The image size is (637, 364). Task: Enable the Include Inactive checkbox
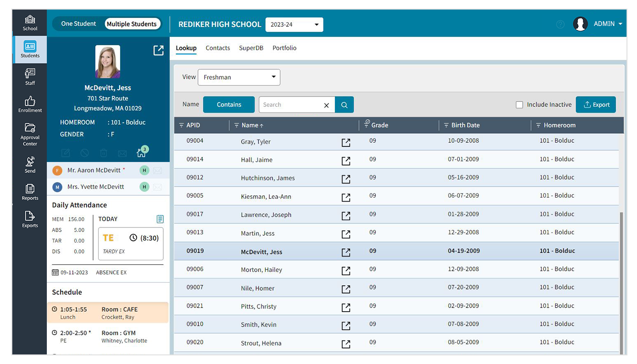point(519,104)
